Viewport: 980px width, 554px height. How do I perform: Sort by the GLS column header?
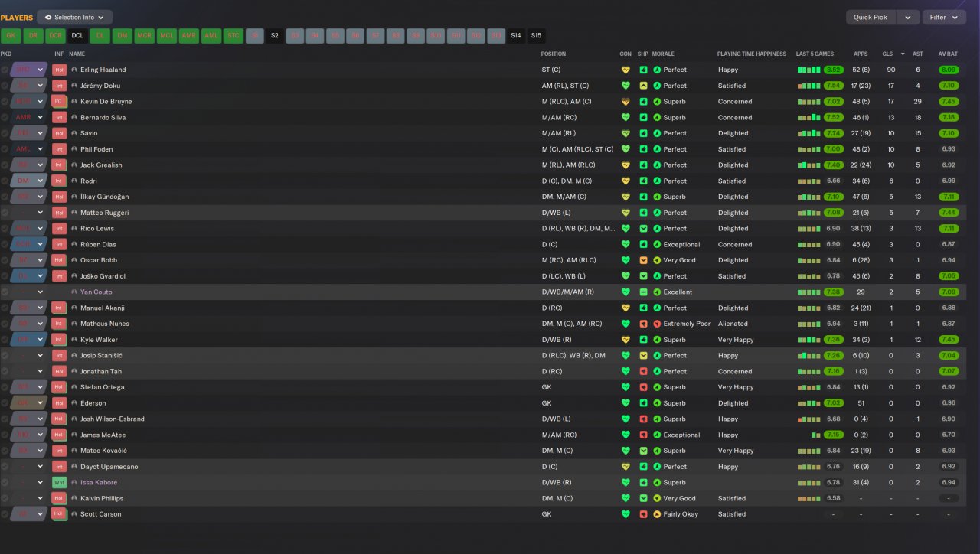pyautogui.click(x=887, y=54)
